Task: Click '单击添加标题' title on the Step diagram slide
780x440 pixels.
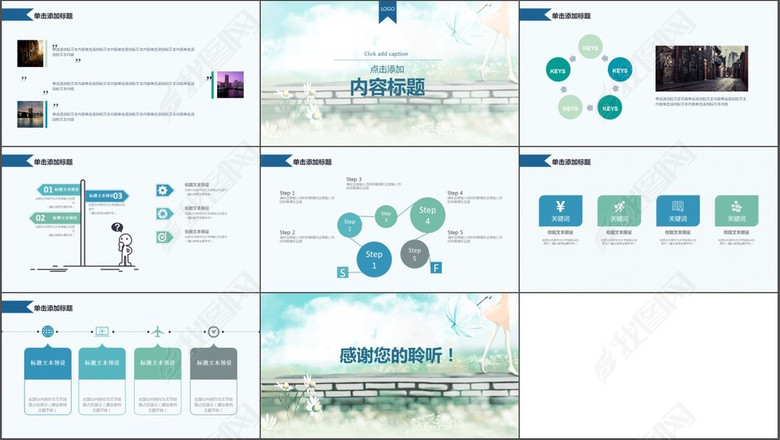Action: (312, 162)
